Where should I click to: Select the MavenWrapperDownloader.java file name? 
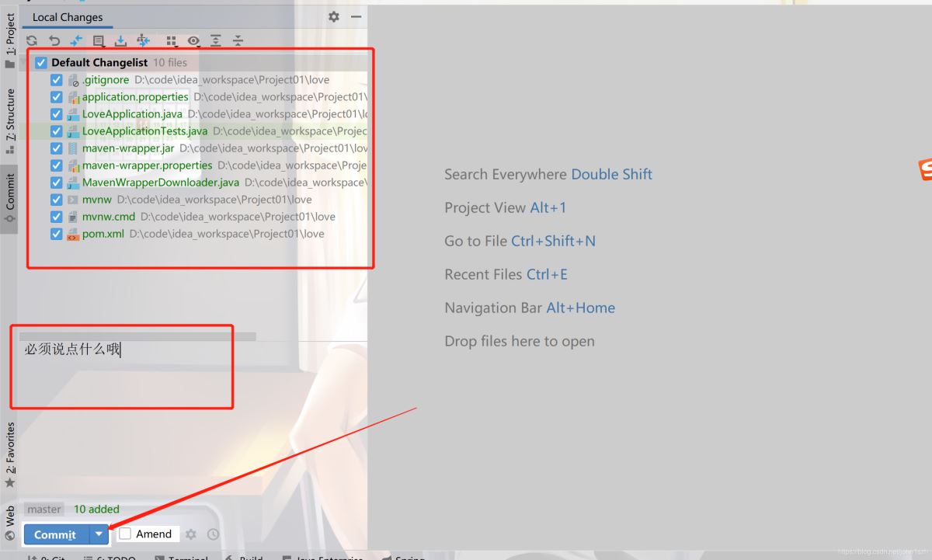(161, 183)
